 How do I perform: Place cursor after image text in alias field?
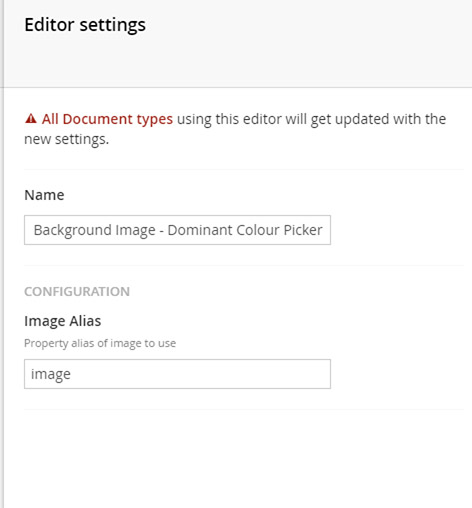pyautogui.click(x=71, y=374)
